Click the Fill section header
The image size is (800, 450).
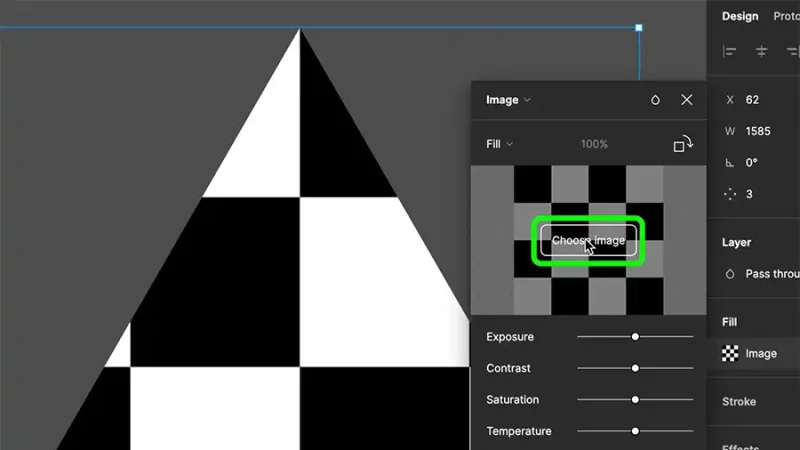tap(729, 322)
